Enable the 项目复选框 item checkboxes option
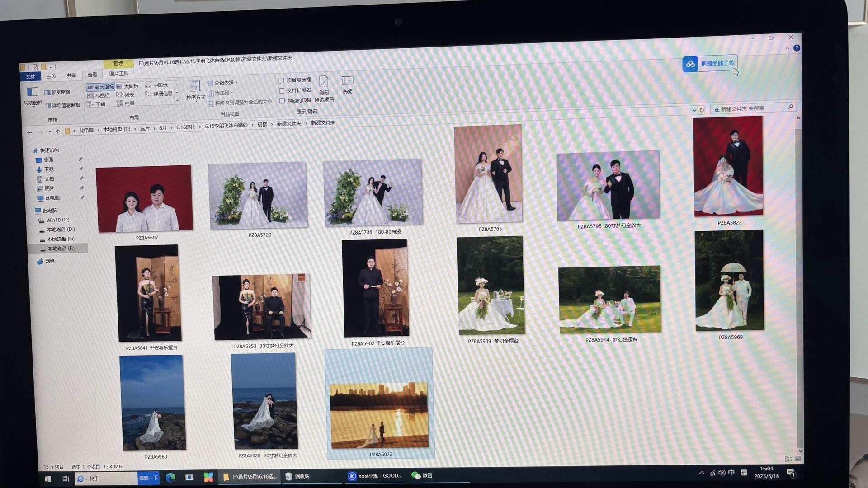 [281, 80]
